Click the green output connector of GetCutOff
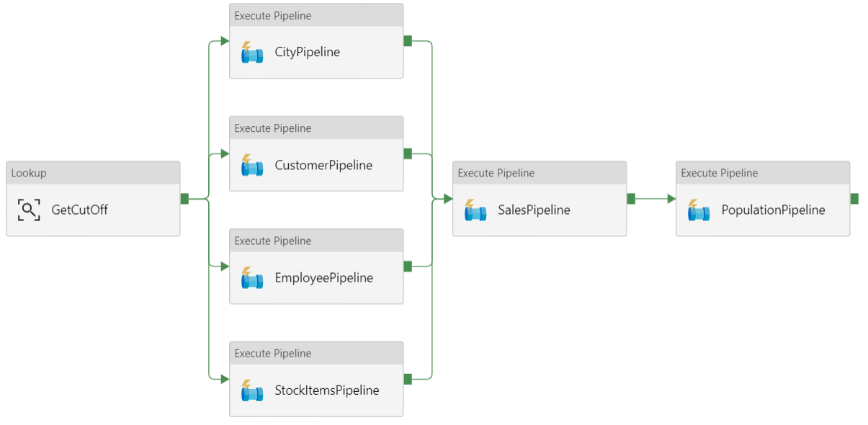Screen dimensions: 868x425 click(184, 199)
